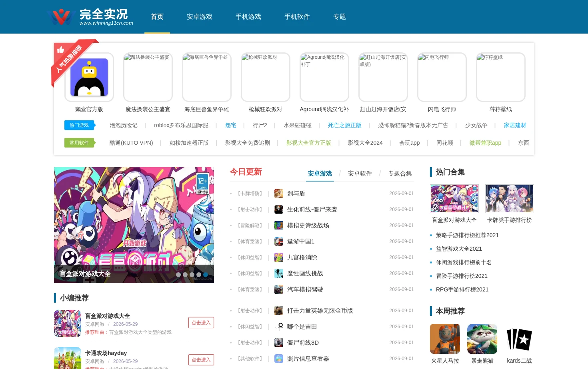Select the last carousel dot on banner

[206, 275]
